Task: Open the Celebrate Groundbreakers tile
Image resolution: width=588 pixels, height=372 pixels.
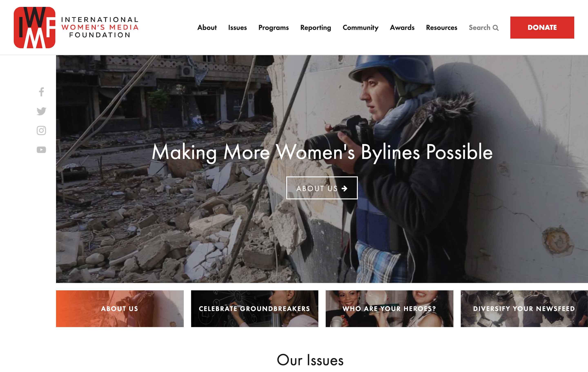Action: (x=254, y=309)
